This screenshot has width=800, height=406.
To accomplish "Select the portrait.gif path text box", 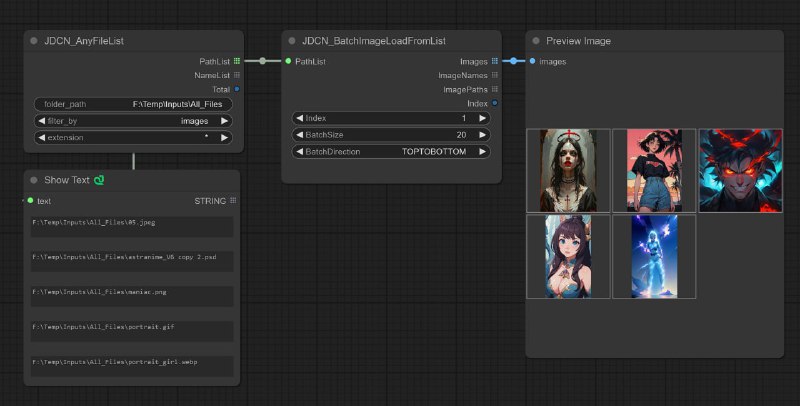I will (131, 331).
